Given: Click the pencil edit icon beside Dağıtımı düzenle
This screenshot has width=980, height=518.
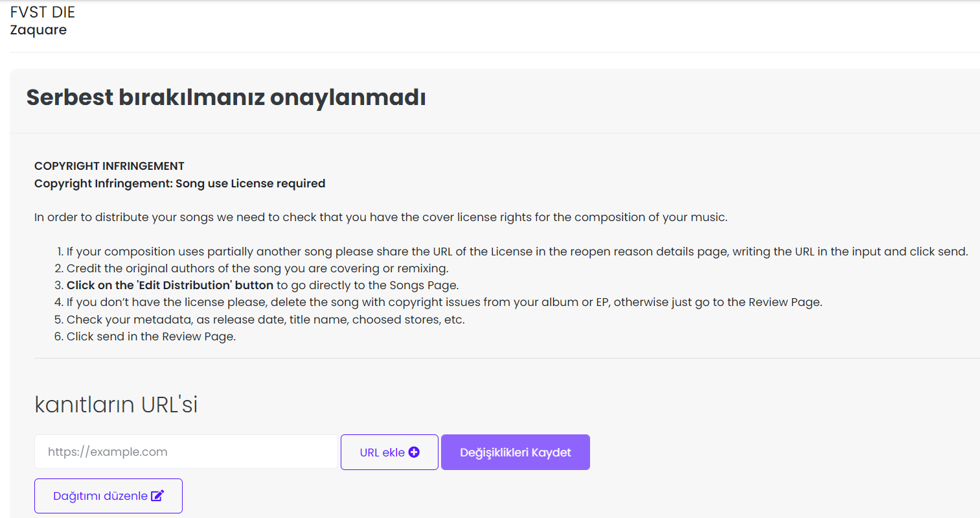Looking at the screenshot, I should (x=157, y=496).
